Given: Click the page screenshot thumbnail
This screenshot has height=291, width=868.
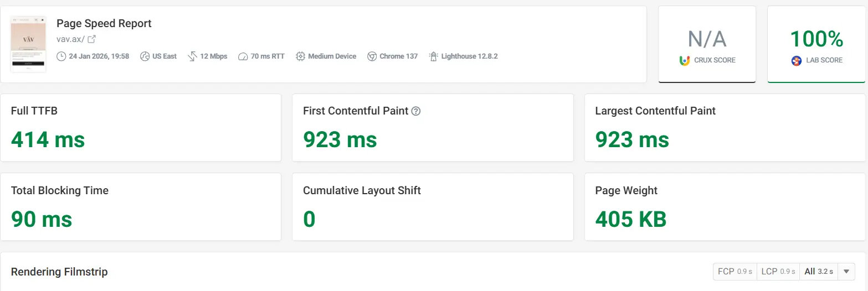Looking at the screenshot, I should point(28,44).
